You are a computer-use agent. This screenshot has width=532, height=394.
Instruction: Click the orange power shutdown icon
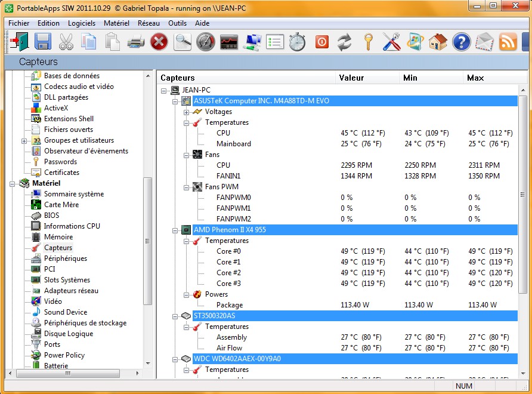coord(321,42)
